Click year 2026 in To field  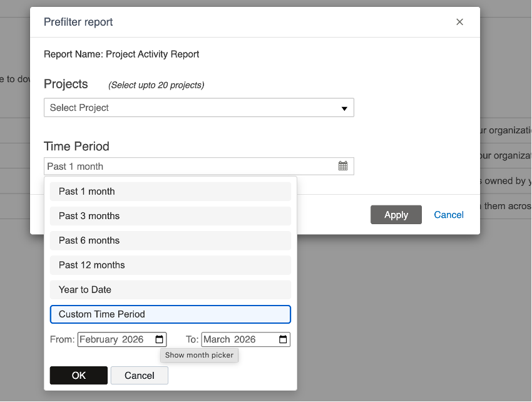click(245, 339)
